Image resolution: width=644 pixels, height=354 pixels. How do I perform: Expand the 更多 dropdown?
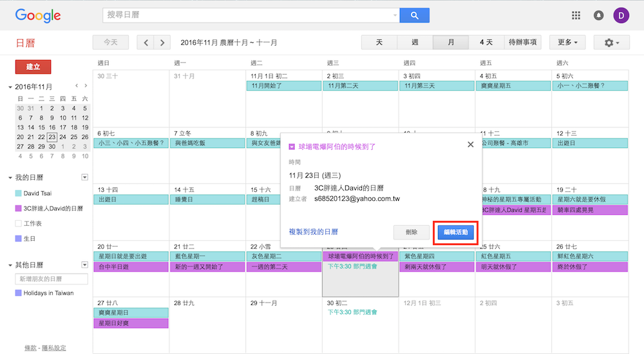click(x=567, y=42)
